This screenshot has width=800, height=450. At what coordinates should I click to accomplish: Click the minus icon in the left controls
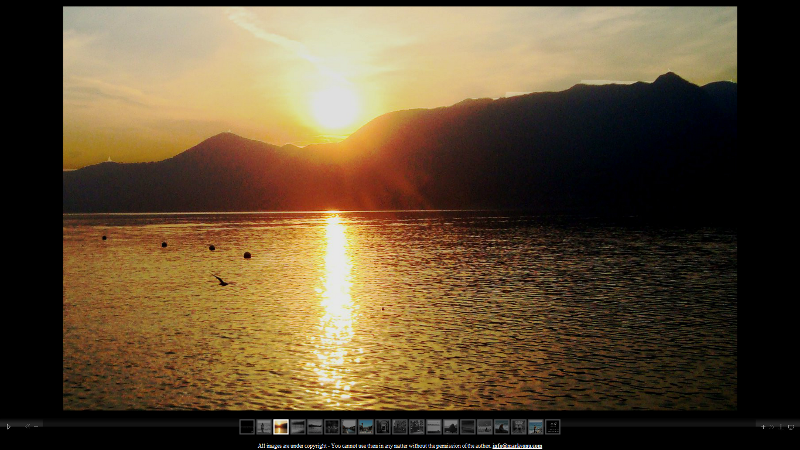click(36, 427)
